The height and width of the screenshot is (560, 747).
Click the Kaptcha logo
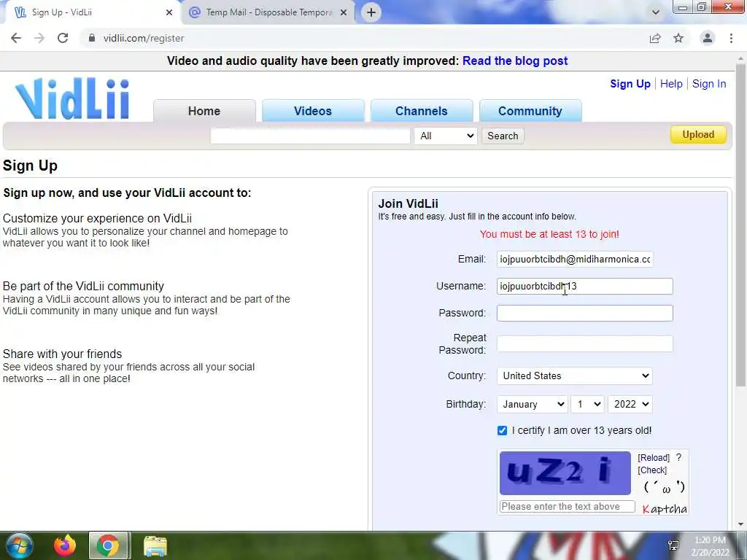coord(665,509)
